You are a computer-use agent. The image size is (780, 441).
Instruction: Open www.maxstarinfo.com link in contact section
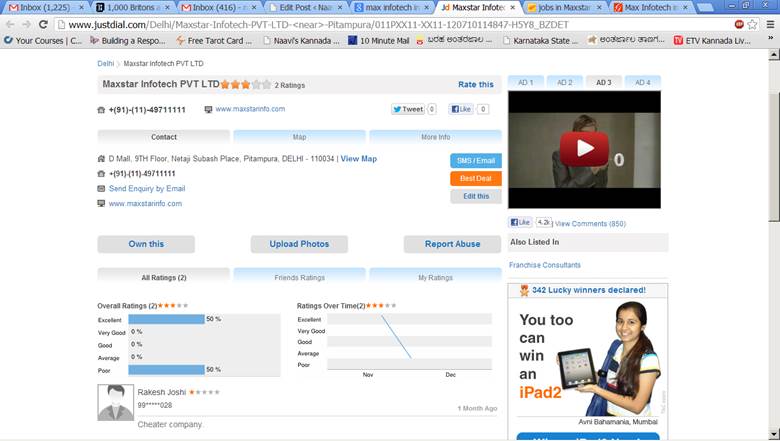145,203
